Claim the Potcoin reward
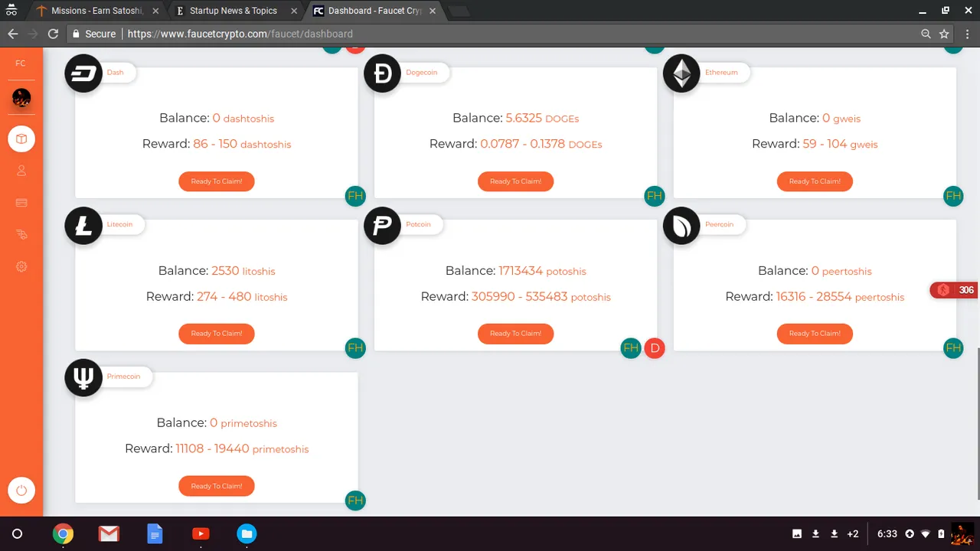980x551 pixels. tap(515, 334)
